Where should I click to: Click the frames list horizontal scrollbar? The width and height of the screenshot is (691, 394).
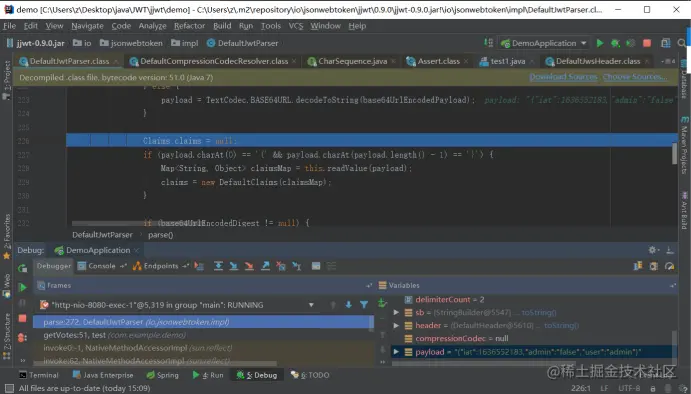[x=156, y=364]
